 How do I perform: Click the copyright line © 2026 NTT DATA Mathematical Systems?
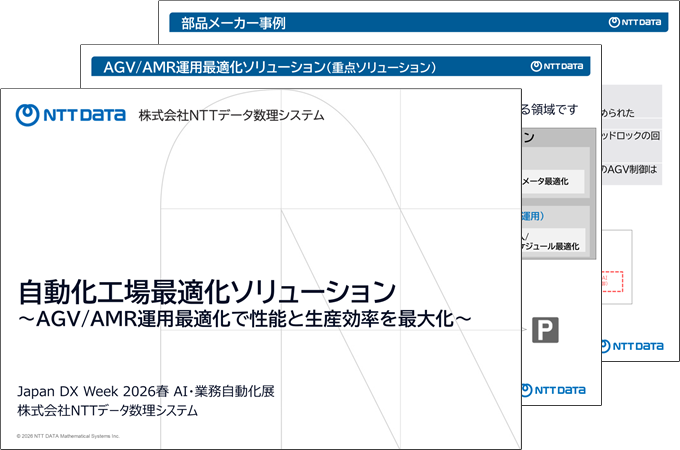[68, 436]
